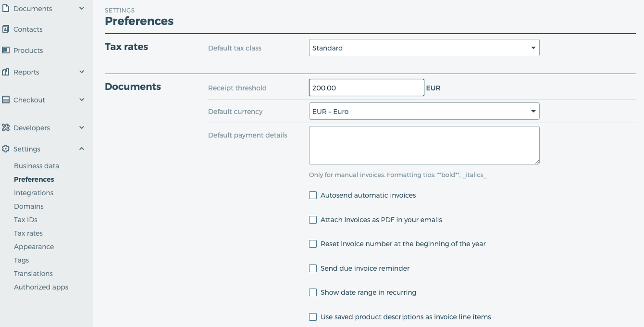The height and width of the screenshot is (327, 644).
Task: Go to Integrations settings
Action: [34, 193]
